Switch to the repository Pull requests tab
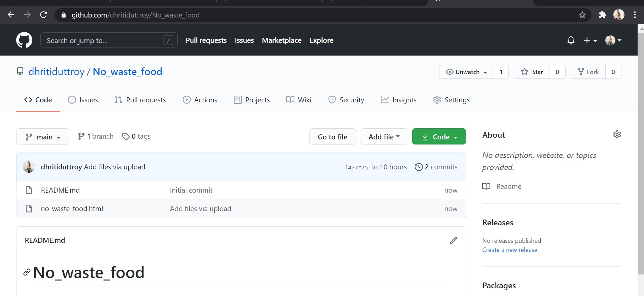Screen dimensions: 644x296 click(x=140, y=100)
